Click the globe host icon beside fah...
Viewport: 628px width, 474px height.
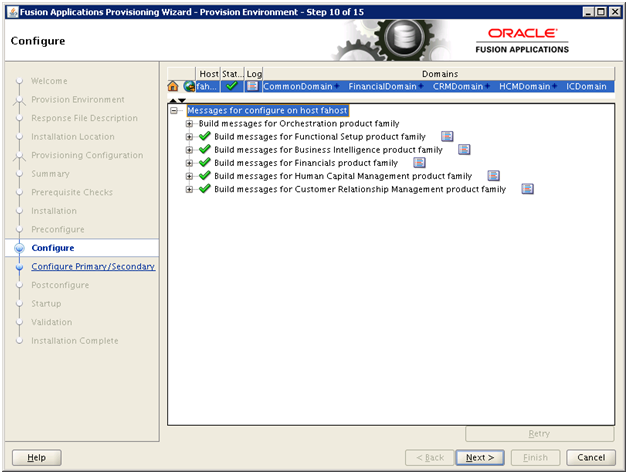tap(189, 86)
